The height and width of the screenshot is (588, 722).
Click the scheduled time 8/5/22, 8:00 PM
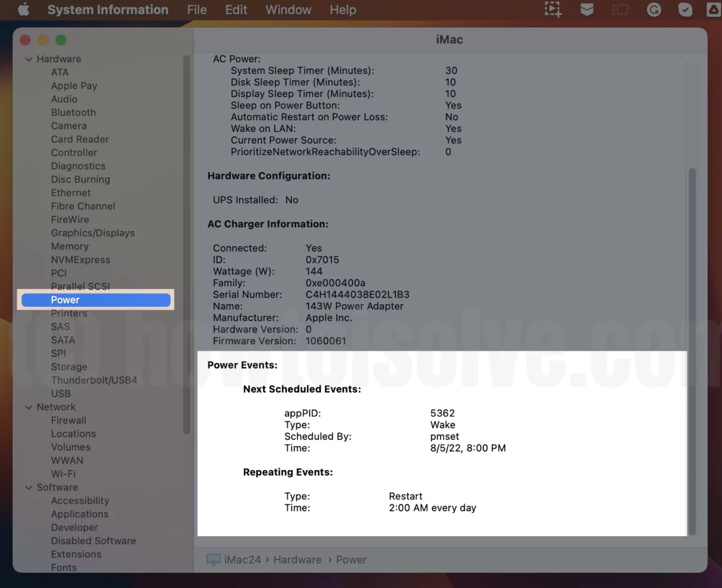(x=468, y=448)
